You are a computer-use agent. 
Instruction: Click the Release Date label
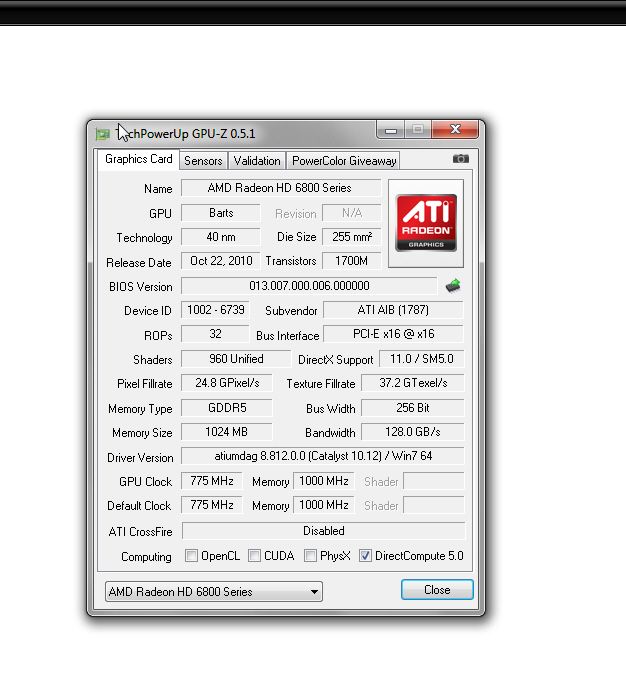[x=138, y=263]
